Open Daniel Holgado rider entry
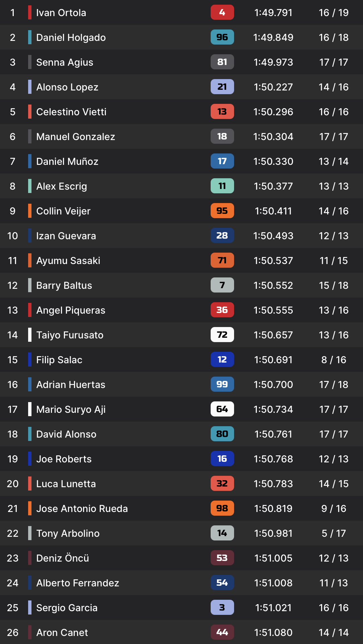This screenshot has width=363, height=644. pos(181,37)
